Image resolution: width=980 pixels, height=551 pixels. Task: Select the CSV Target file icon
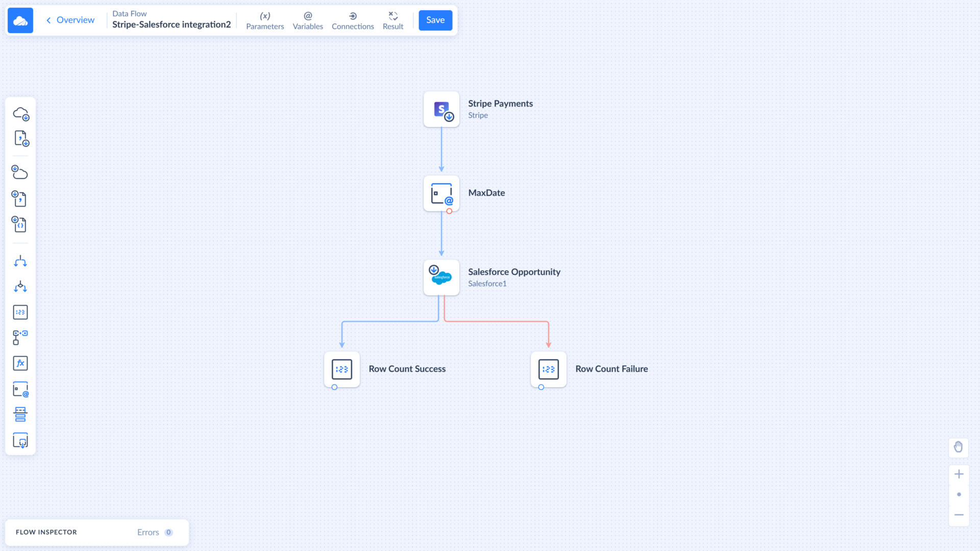[x=20, y=198]
